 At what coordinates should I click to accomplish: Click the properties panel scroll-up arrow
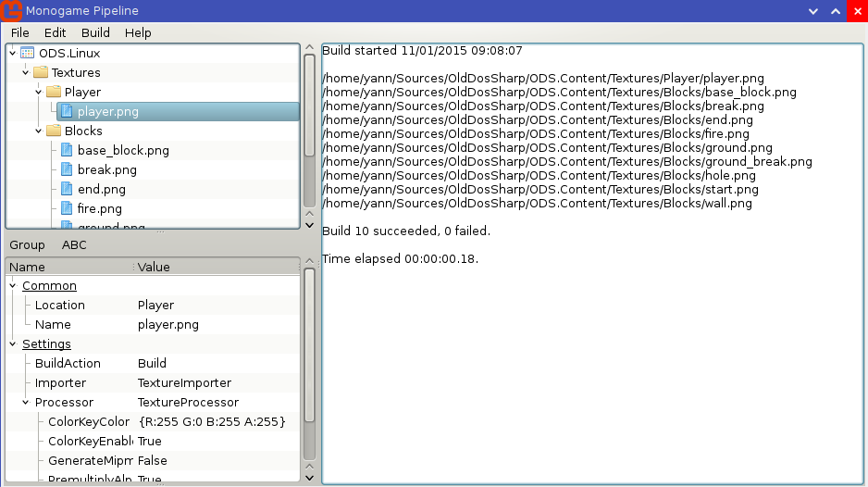click(309, 261)
